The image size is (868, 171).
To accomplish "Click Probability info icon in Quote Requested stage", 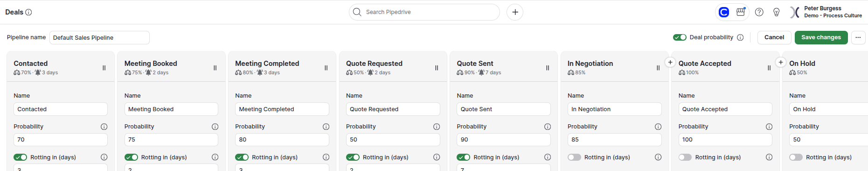I will click(x=437, y=127).
